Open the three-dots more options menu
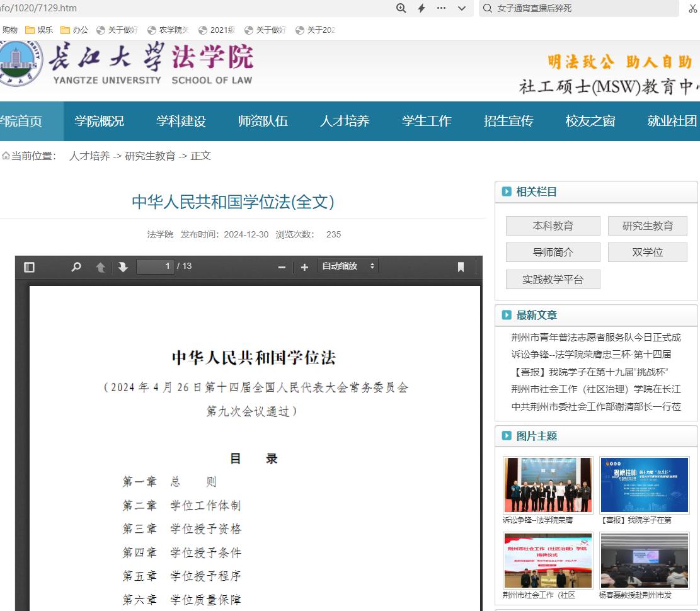 441,8
